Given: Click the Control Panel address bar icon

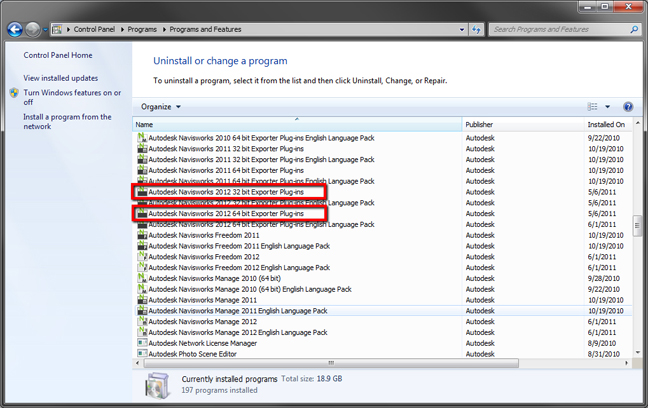Looking at the screenshot, I should tap(57, 29).
